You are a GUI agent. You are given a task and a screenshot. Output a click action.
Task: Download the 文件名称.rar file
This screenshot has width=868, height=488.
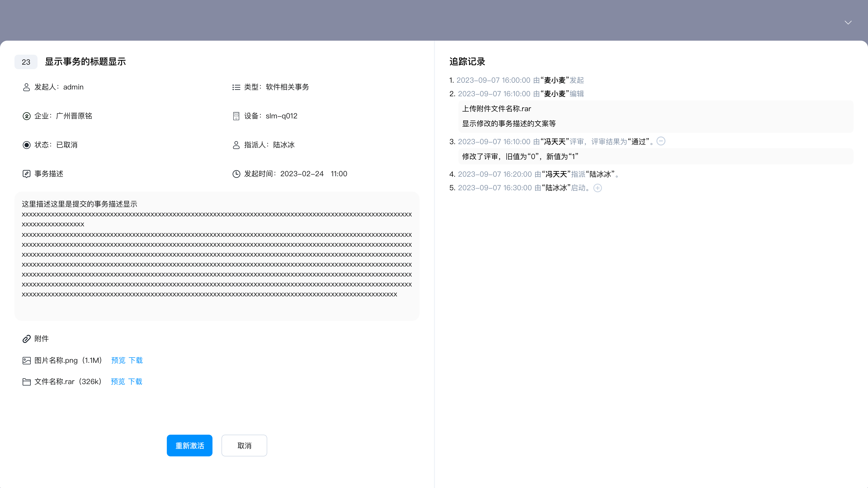[x=135, y=382]
